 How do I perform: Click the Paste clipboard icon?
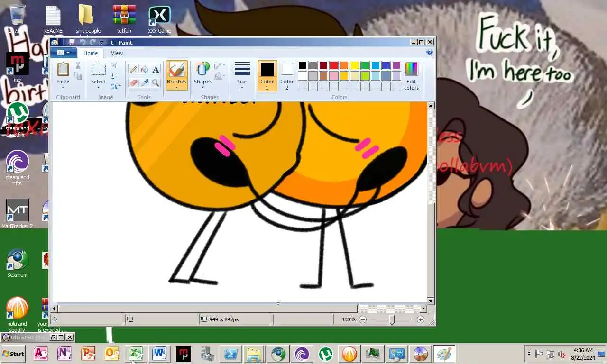[63, 69]
